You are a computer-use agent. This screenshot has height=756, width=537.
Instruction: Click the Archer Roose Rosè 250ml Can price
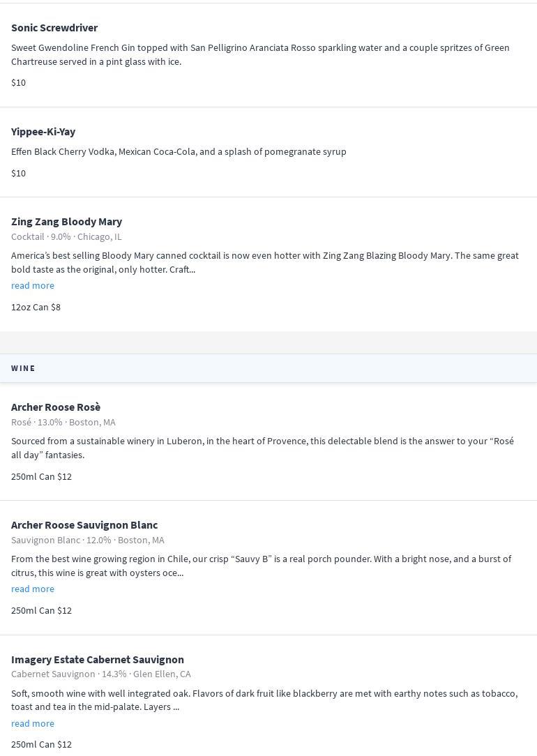[x=41, y=476]
